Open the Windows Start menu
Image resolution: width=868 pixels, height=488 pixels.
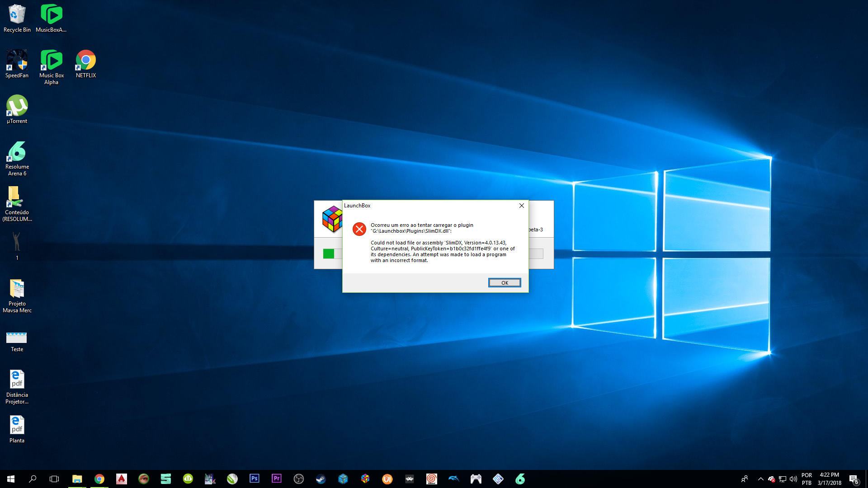tap(11, 479)
